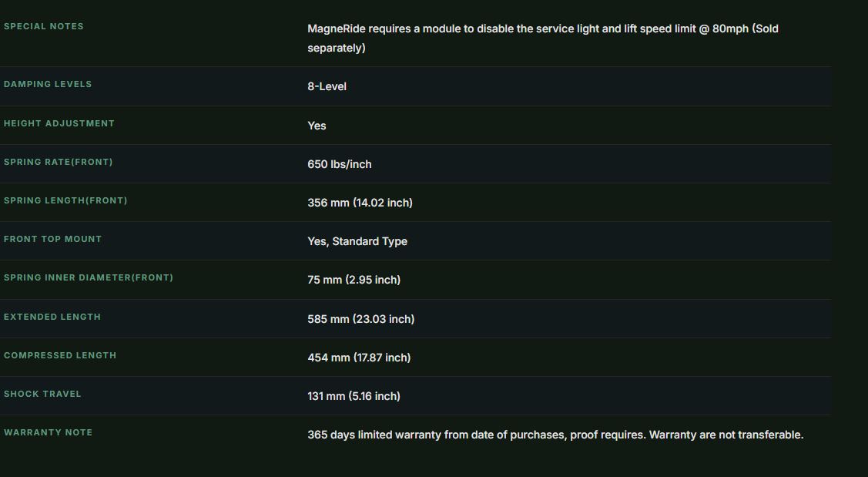The height and width of the screenshot is (477, 868).
Task: Select the 8-Level damping value
Action: (x=327, y=86)
